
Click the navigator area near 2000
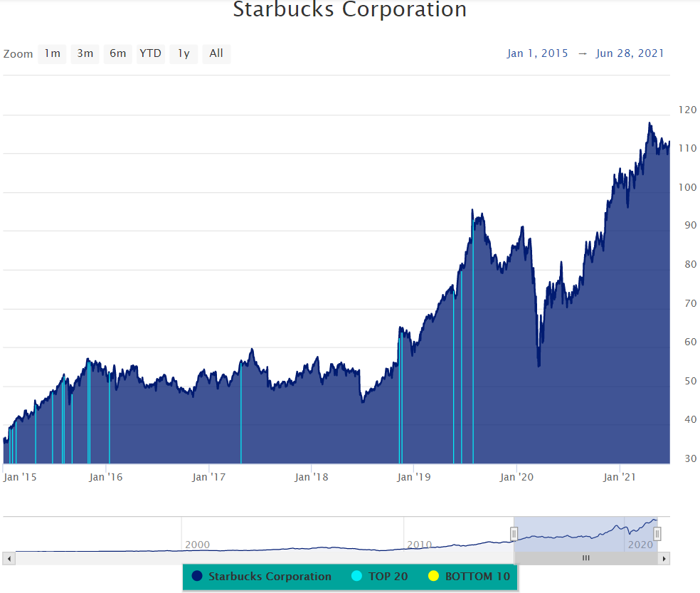coord(197,545)
